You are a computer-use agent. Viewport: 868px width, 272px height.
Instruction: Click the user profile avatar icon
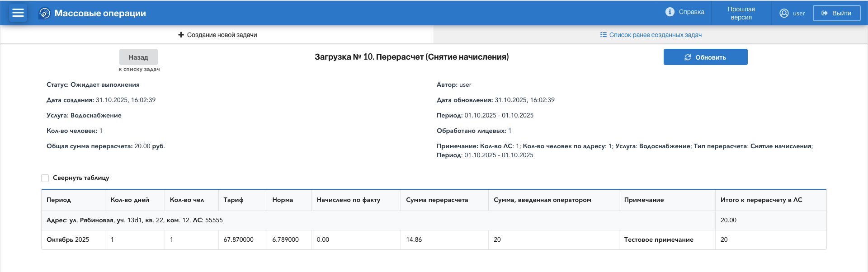[x=784, y=13]
